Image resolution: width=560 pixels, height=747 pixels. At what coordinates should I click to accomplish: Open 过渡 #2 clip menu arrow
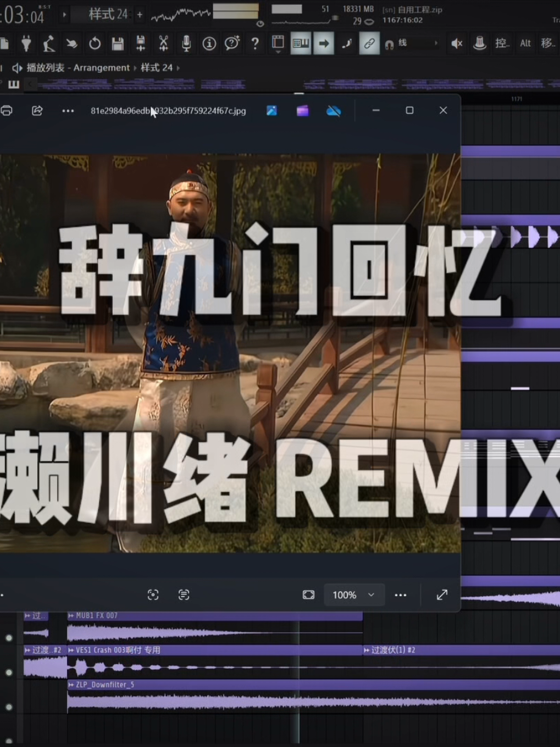point(27,651)
